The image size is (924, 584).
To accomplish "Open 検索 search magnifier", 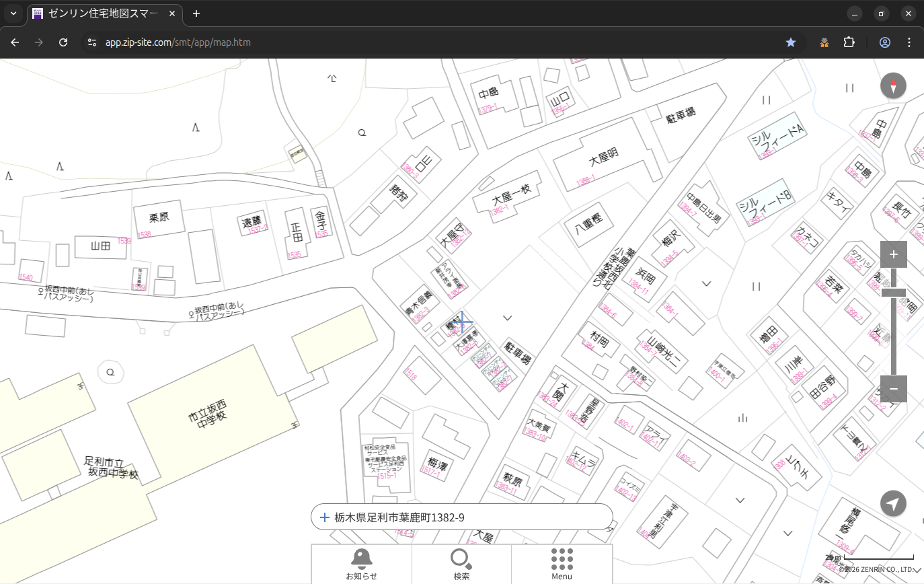I will click(x=461, y=564).
